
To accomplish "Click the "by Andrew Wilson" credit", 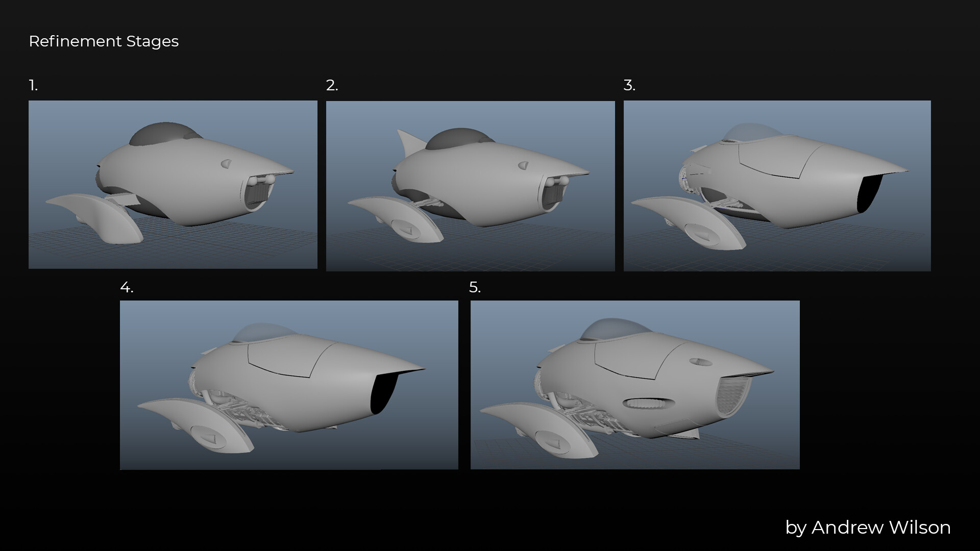I will [868, 527].
